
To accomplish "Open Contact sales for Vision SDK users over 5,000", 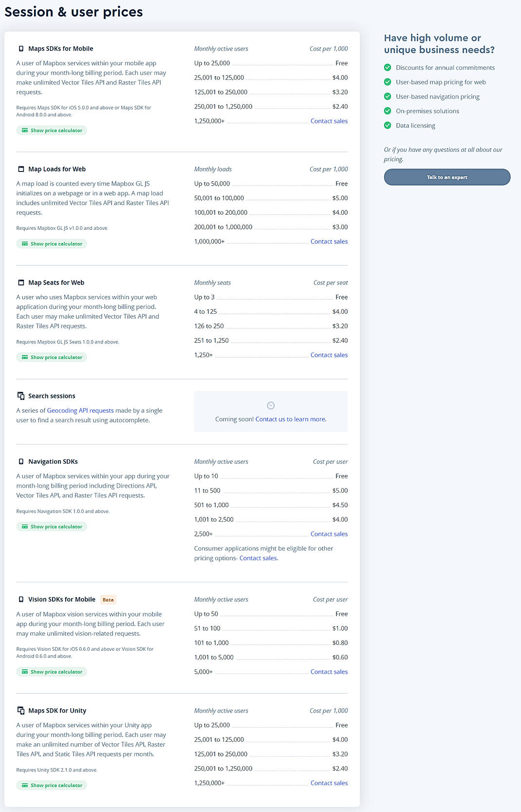I will [329, 671].
